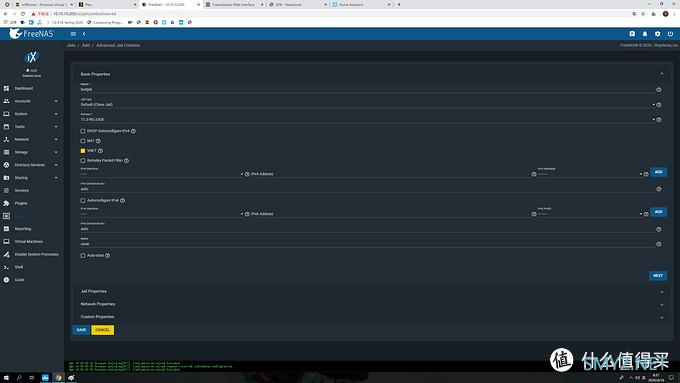This screenshot has width=680, height=383.
Task: Open the Accounts sidebar icon
Action: coord(7,101)
